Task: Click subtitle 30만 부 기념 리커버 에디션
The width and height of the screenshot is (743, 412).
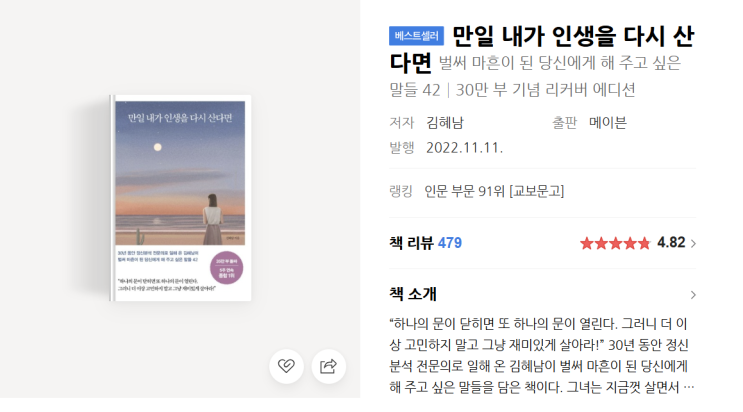Action: [x=545, y=90]
